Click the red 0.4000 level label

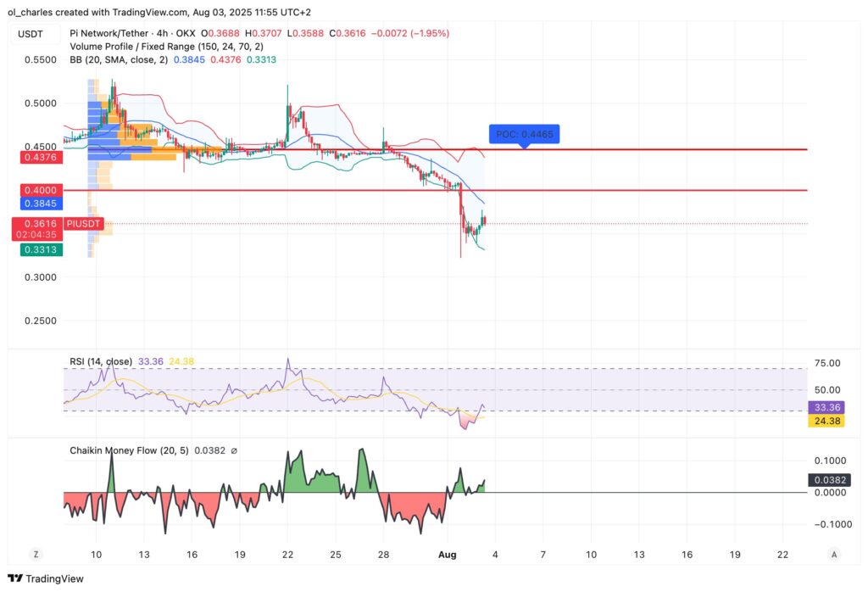click(40, 190)
